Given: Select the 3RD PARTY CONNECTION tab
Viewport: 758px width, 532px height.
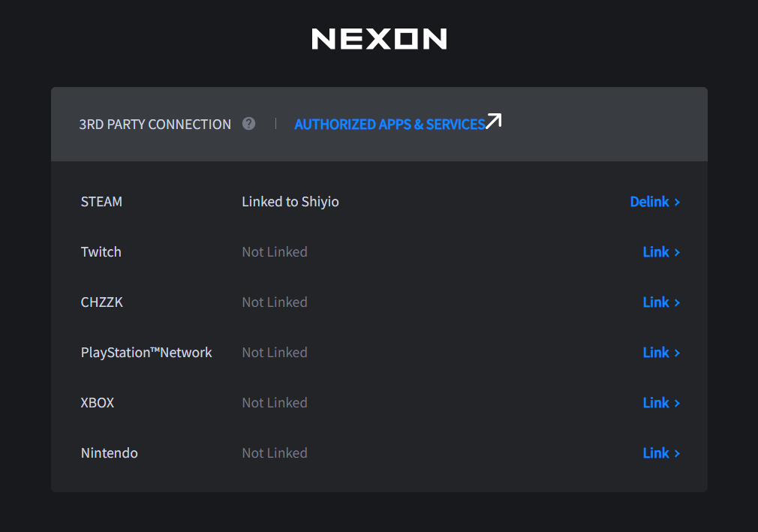Looking at the screenshot, I should coord(155,125).
